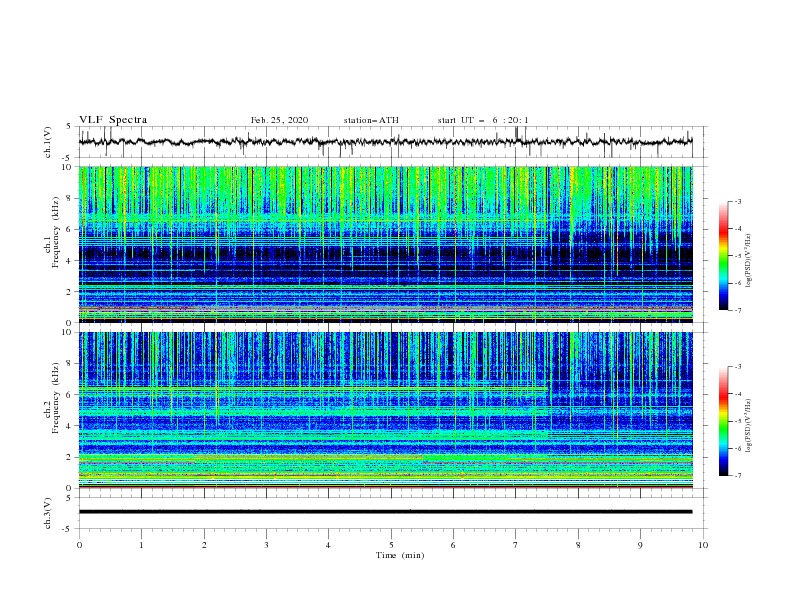Click the "-5" tick on ch.1 colorbar
This screenshot has width=792, height=612.
738,256
